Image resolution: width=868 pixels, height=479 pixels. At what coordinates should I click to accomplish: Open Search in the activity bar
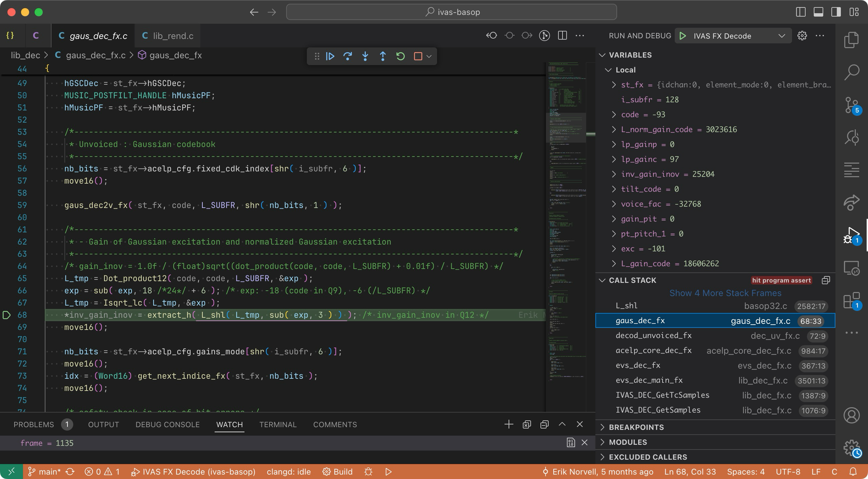tap(851, 72)
